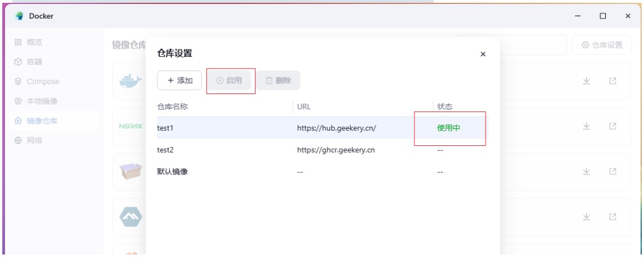644x259 pixels.
Task: Click the 概览 grid icon
Action: (x=17, y=42)
